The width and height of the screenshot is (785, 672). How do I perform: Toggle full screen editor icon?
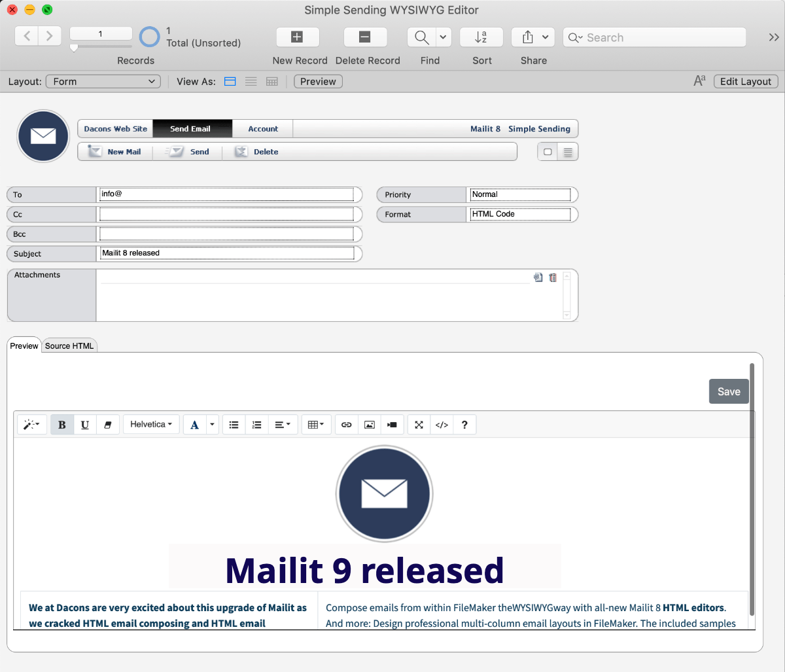tap(419, 425)
